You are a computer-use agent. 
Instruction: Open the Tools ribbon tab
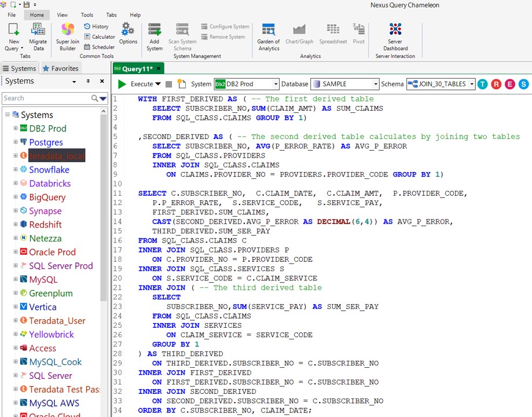coord(87,15)
